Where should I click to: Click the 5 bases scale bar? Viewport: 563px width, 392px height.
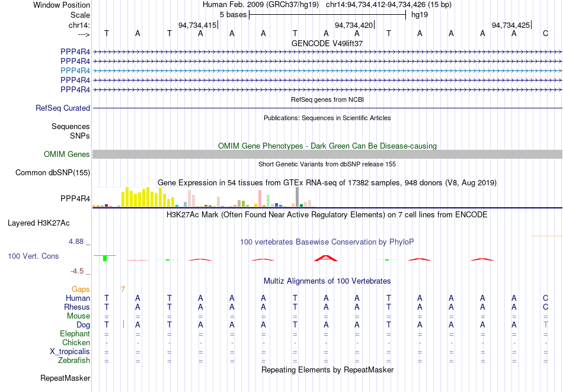click(328, 15)
